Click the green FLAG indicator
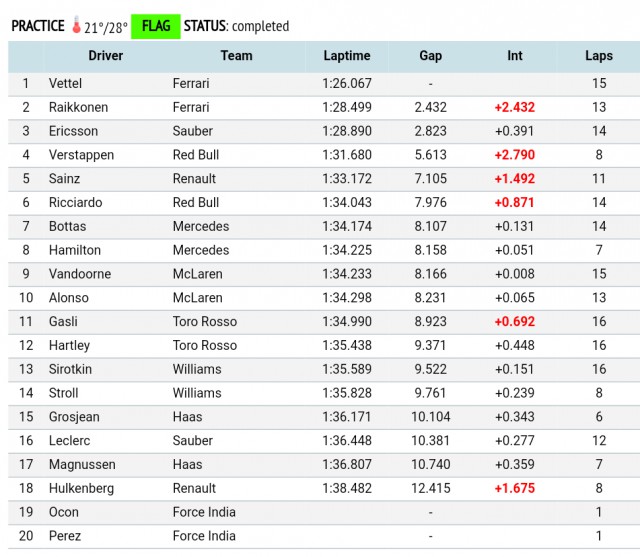 [156, 27]
